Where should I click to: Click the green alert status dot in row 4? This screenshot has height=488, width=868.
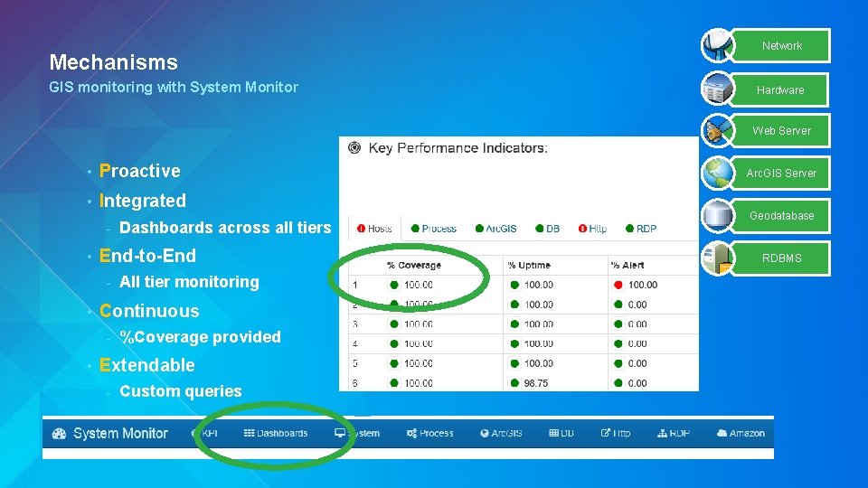click(x=618, y=343)
